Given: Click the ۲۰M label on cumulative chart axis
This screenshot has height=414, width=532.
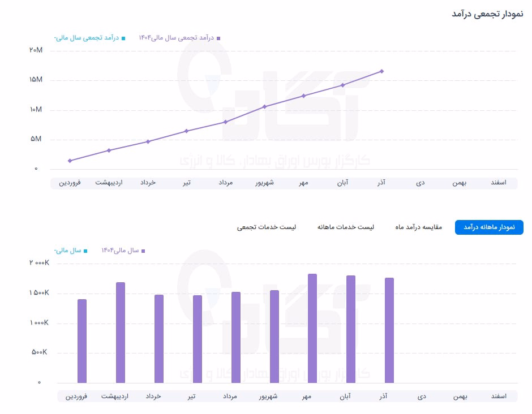Looking at the screenshot, I should pos(36,50).
